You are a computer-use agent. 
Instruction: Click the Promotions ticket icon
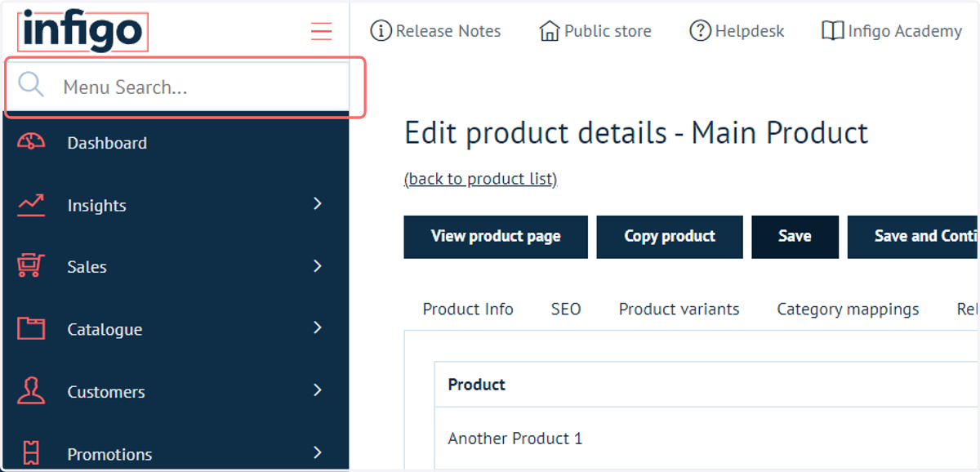tap(31, 453)
